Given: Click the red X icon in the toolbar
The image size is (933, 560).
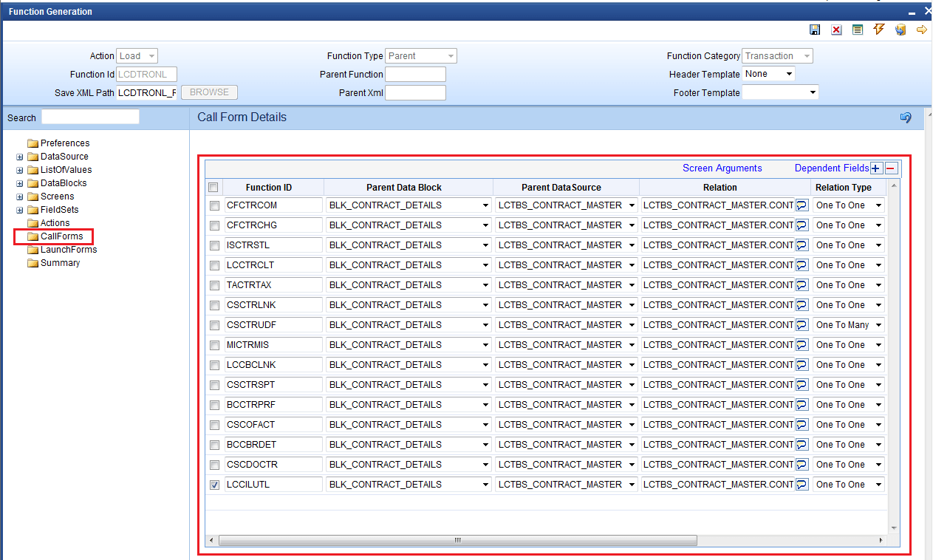Looking at the screenshot, I should click(836, 30).
